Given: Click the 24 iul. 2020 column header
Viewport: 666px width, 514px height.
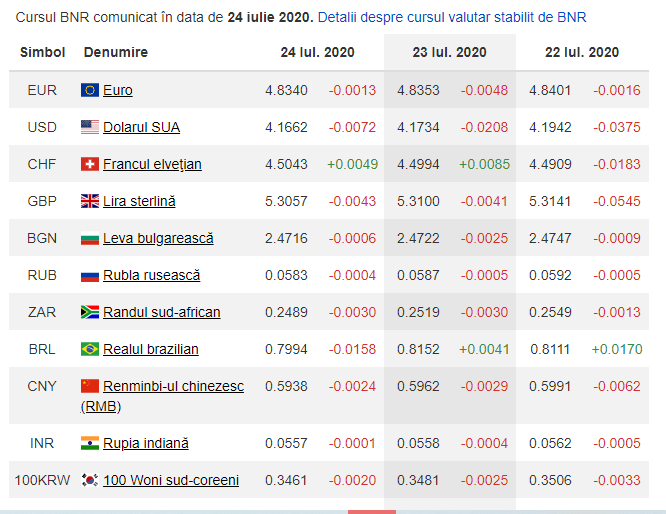Looking at the screenshot, I should click(x=316, y=52).
